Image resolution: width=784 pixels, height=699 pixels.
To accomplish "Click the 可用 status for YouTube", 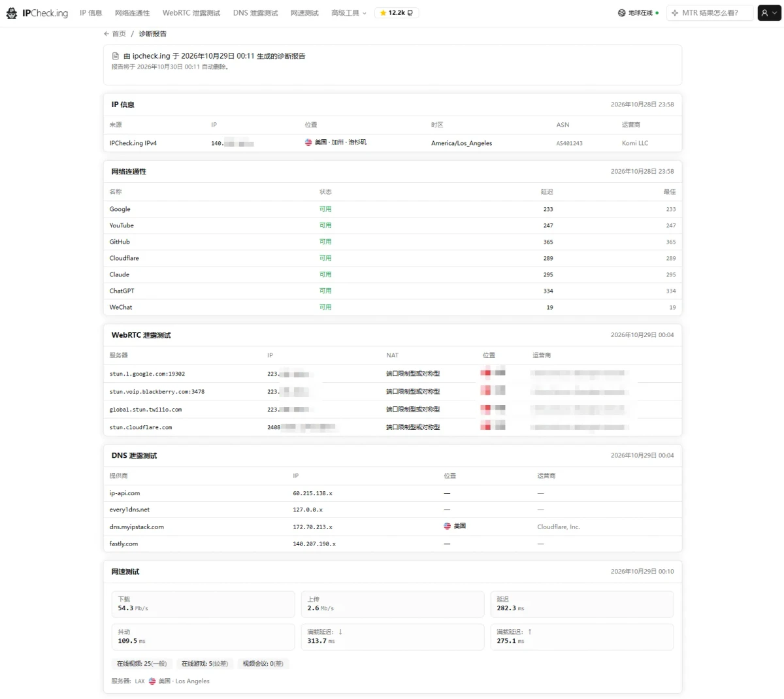I will 325,225.
